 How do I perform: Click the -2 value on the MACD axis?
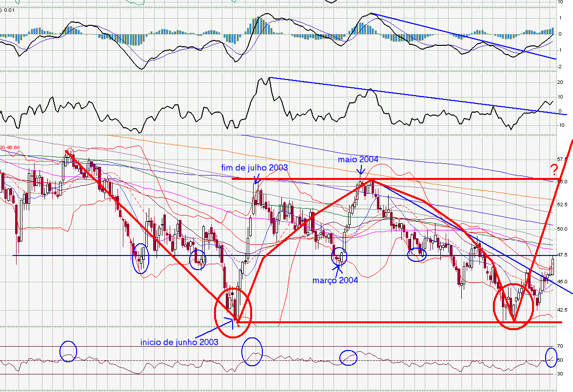tap(559, 67)
